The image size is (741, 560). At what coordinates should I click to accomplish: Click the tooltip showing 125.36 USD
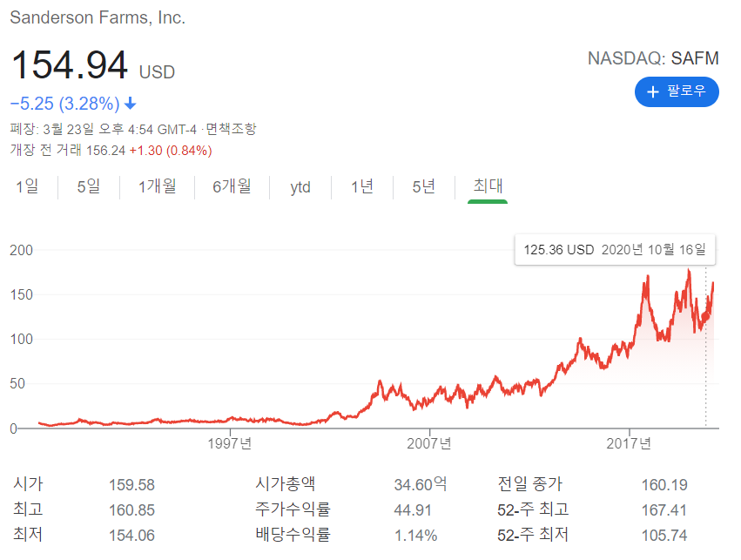pos(614,249)
